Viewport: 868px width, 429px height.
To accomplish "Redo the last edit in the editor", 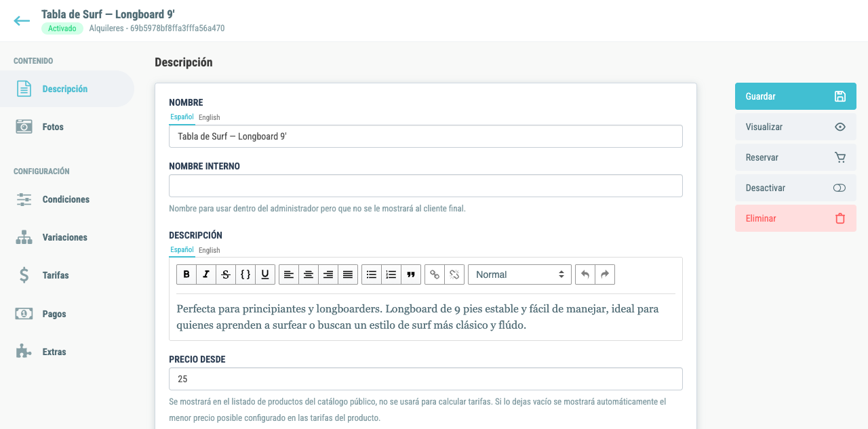I will [605, 274].
